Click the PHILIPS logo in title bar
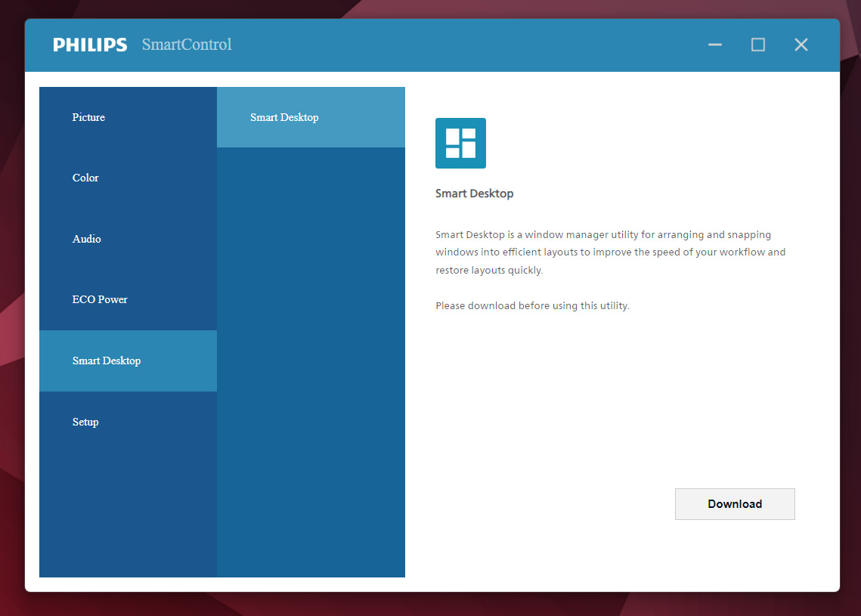The image size is (861, 616). pyautogui.click(x=90, y=45)
